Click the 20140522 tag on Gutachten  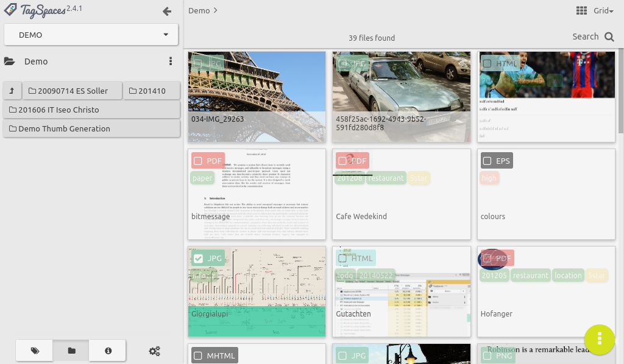(375, 275)
